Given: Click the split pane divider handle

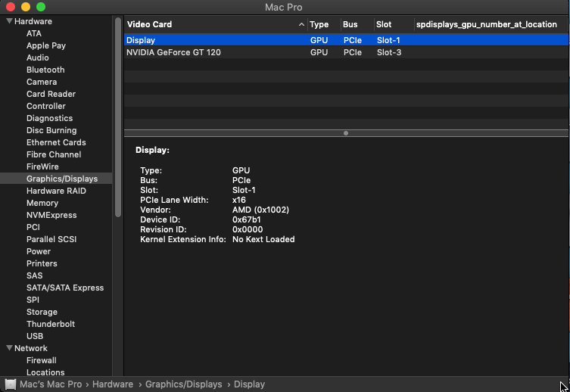Looking at the screenshot, I should point(346,133).
